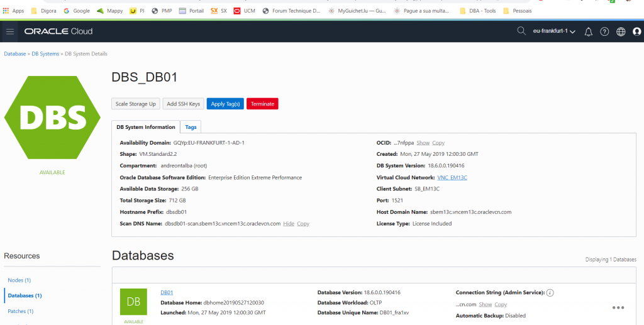Select the DB System Information tab
The image size is (644, 325).
pyautogui.click(x=146, y=127)
